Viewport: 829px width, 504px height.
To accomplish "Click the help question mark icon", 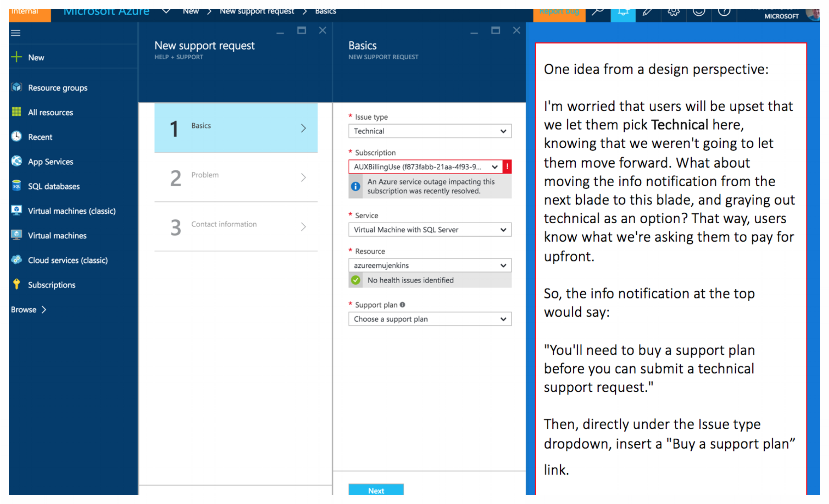I will tap(724, 12).
